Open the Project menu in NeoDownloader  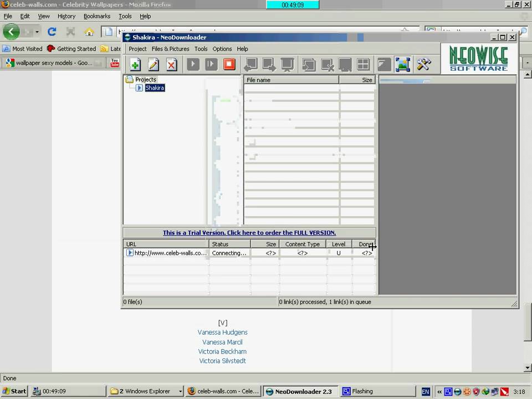coord(137,49)
